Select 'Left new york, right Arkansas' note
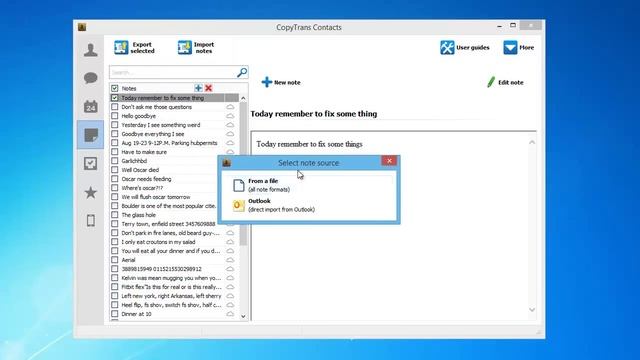The height and width of the screenshot is (360, 640). [x=171, y=296]
